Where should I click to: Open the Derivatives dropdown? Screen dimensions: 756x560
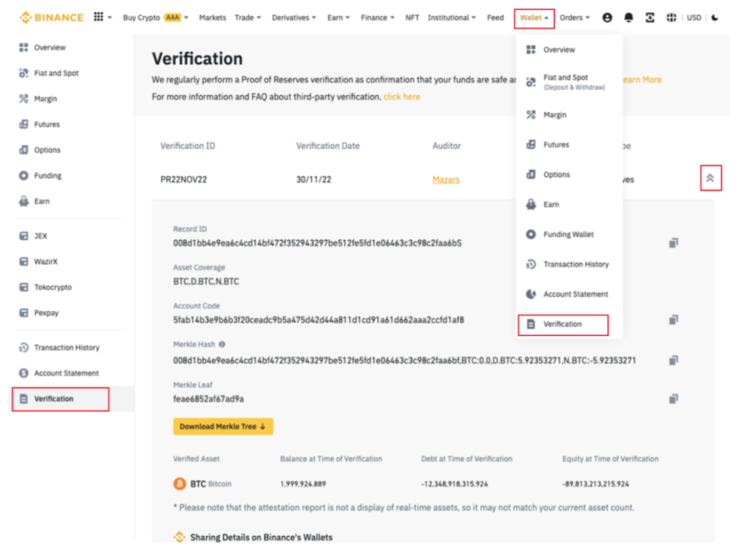(293, 16)
